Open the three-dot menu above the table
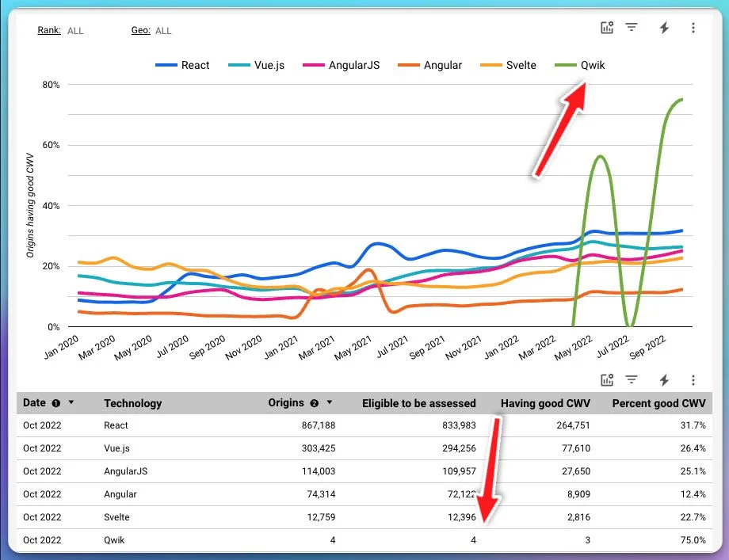This screenshot has width=729, height=560. point(693,381)
